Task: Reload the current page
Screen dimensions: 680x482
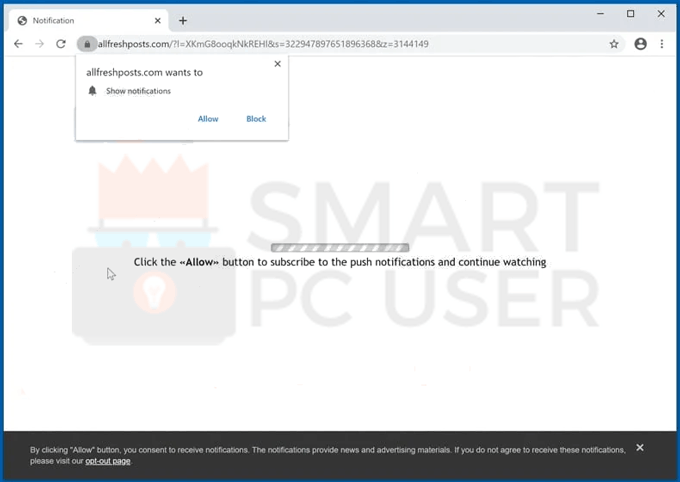Action: click(61, 44)
